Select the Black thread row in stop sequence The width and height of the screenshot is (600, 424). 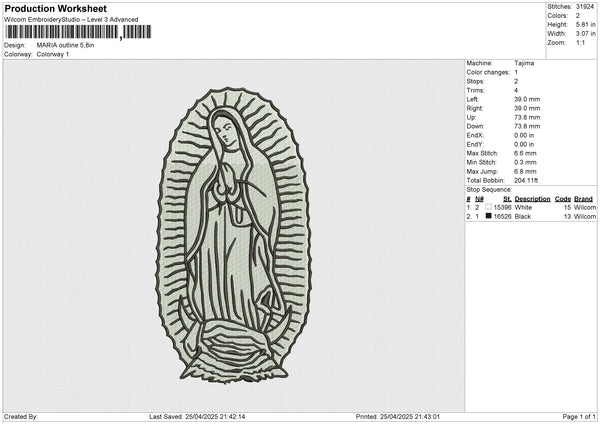tap(531, 216)
